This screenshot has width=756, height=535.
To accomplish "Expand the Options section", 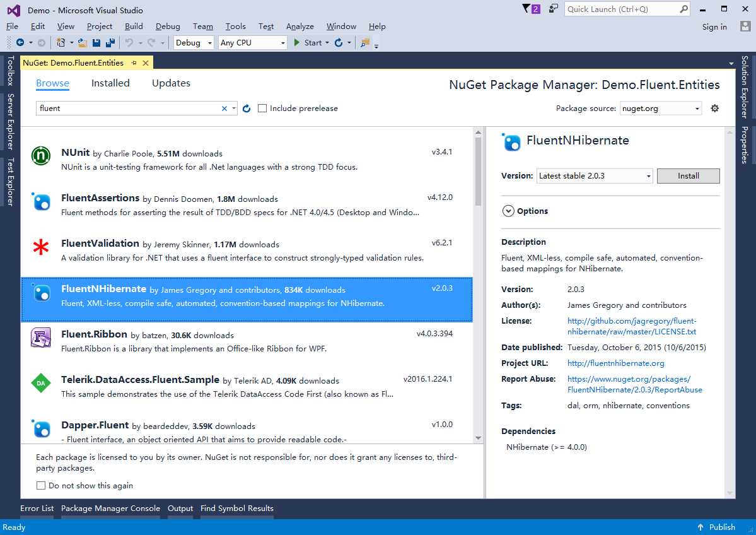I will tap(508, 211).
